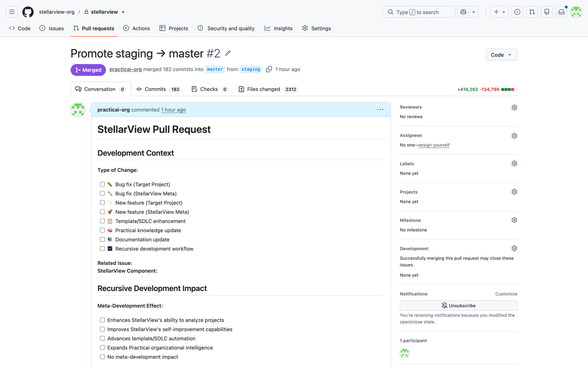Check the Documentation update box
Viewport: 588px width, 368px height.
(x=102, y=239)
